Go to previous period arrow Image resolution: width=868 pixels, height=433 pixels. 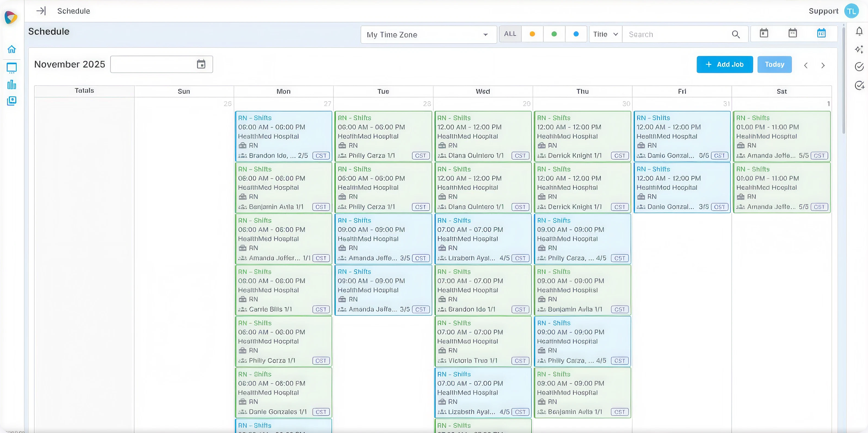[806, 65]
